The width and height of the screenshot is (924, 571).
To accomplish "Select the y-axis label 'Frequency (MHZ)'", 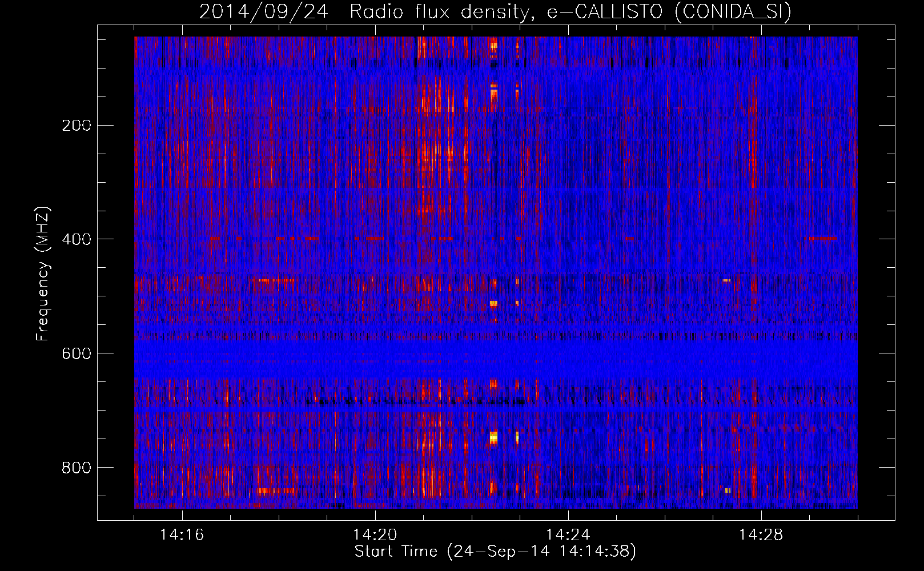I will click(43, 274).
